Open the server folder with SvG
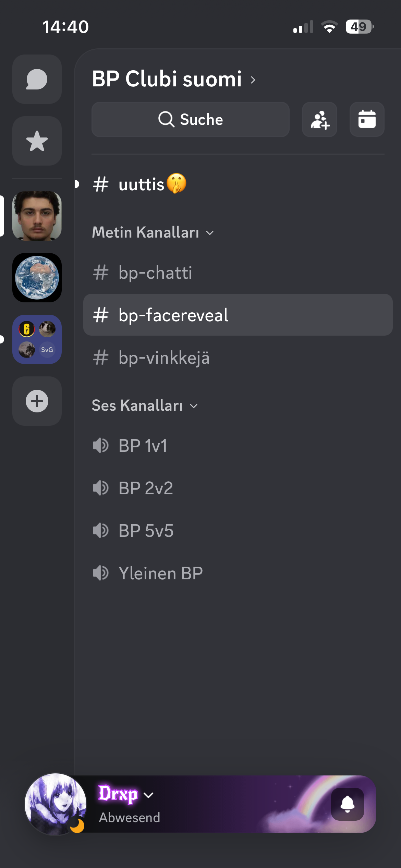Screen dimensions: 401x868 pos(37,339)
